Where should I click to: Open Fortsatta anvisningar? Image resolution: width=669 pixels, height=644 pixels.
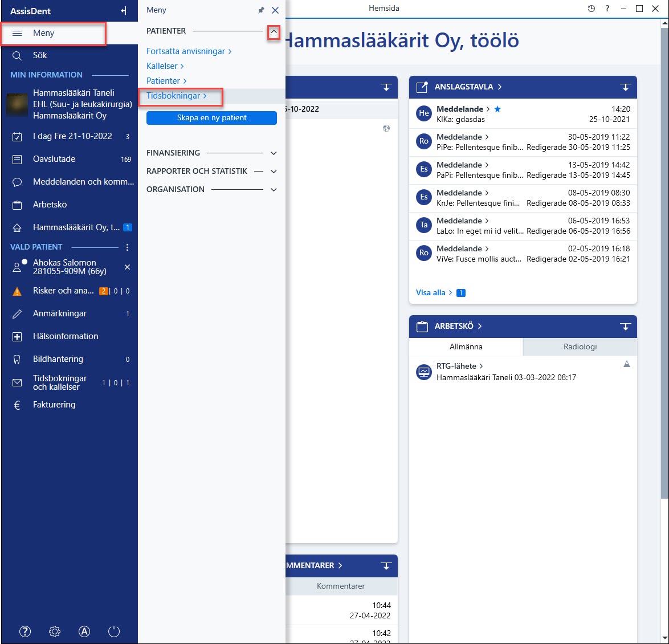[x=189, y=51]
